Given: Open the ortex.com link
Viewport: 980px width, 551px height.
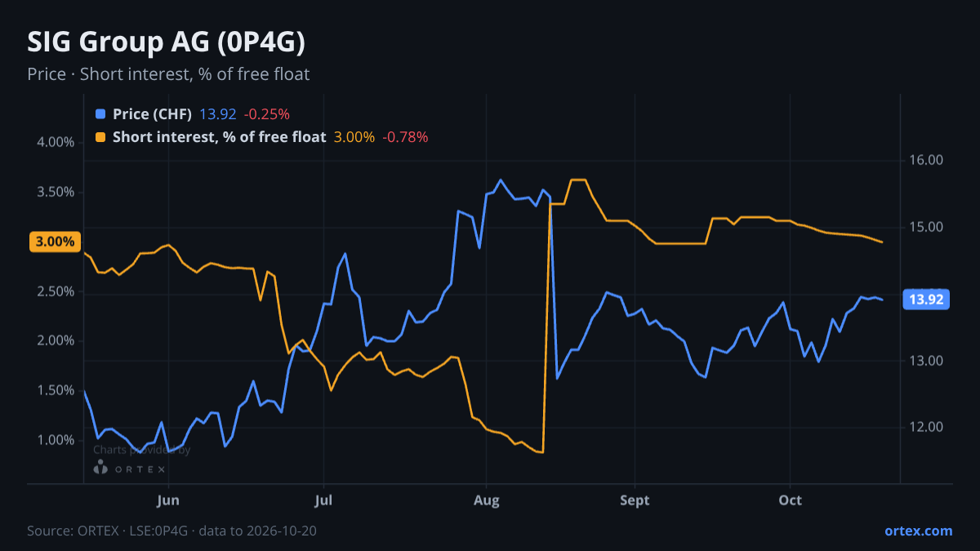Looking at the screenshot, I should (918, 531).
